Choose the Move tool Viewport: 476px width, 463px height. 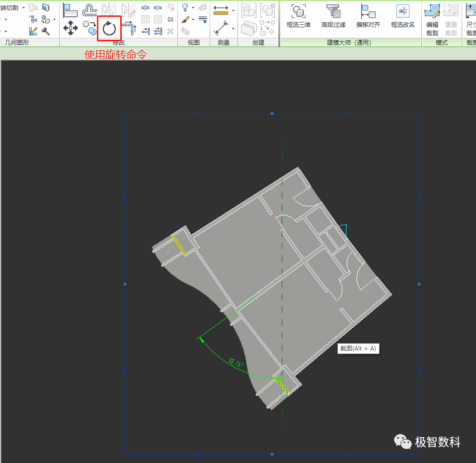pyautogui.click(x=71, y=28)
